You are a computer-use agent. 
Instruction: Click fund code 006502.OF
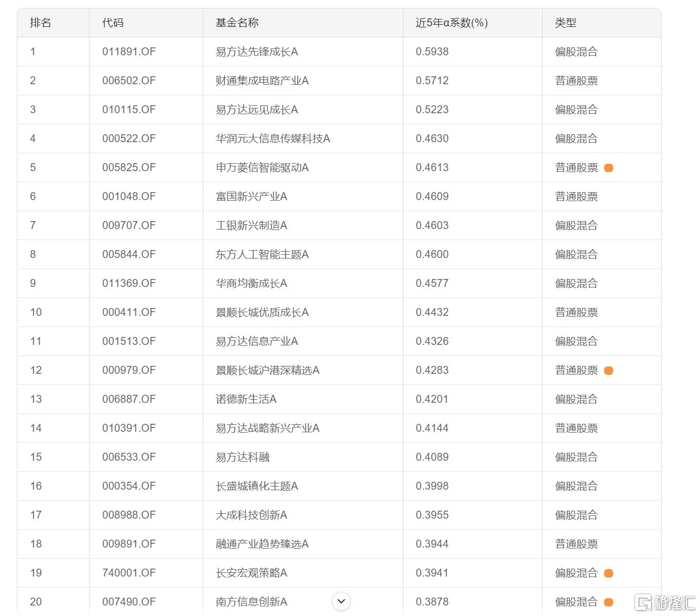[129, 81]
